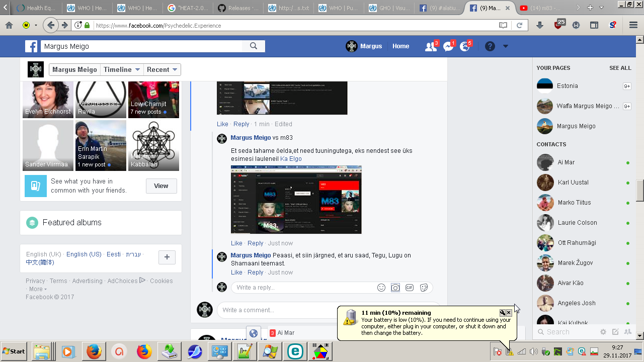Open Margus profile link in header
This screenshot has width=644, height=362.
[364, 46]
